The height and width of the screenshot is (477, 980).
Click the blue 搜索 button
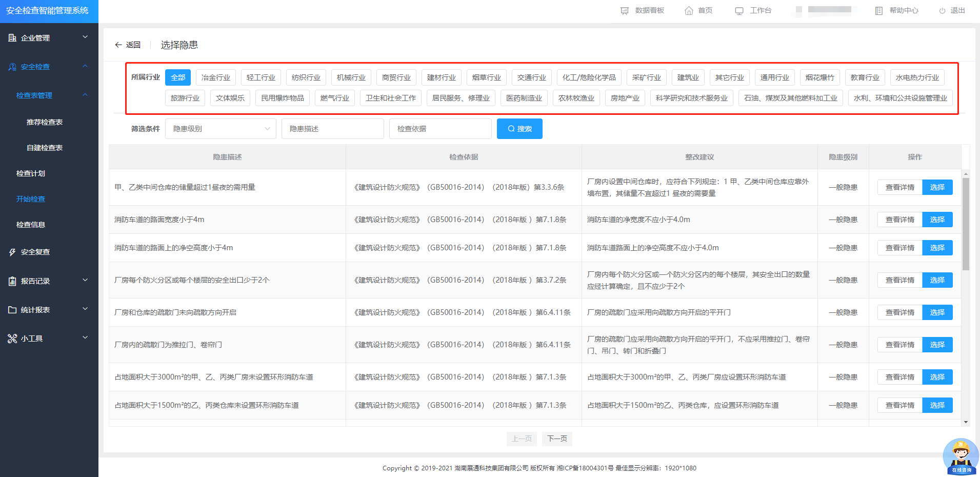click(x=519, y=129)
